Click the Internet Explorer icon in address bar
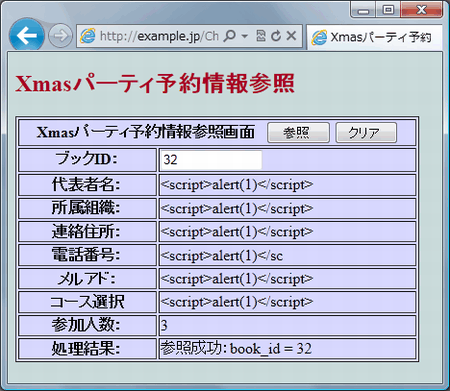450x391 pixels. [88, 36]
